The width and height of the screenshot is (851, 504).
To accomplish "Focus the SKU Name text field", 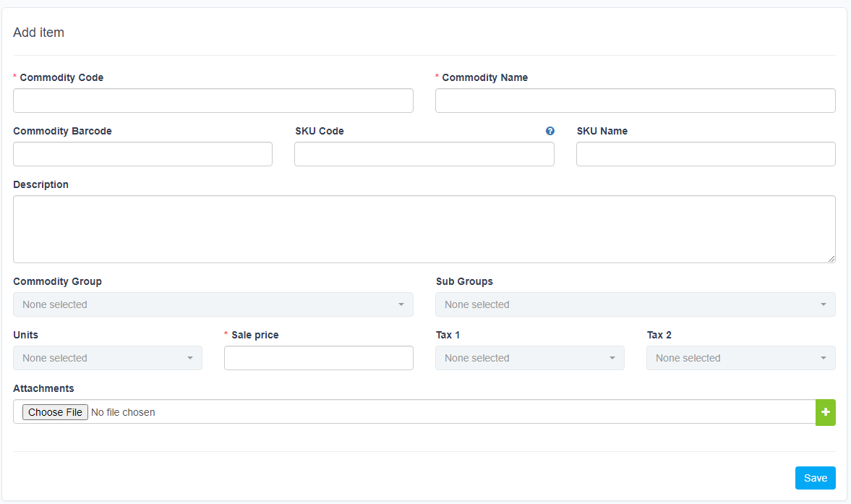I will pyautogui.click(x=705, y=154).
